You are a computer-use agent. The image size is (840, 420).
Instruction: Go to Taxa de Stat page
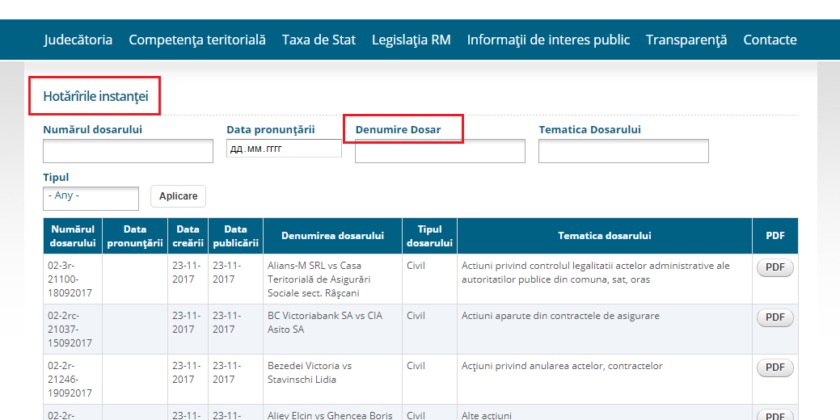[319, 40]
